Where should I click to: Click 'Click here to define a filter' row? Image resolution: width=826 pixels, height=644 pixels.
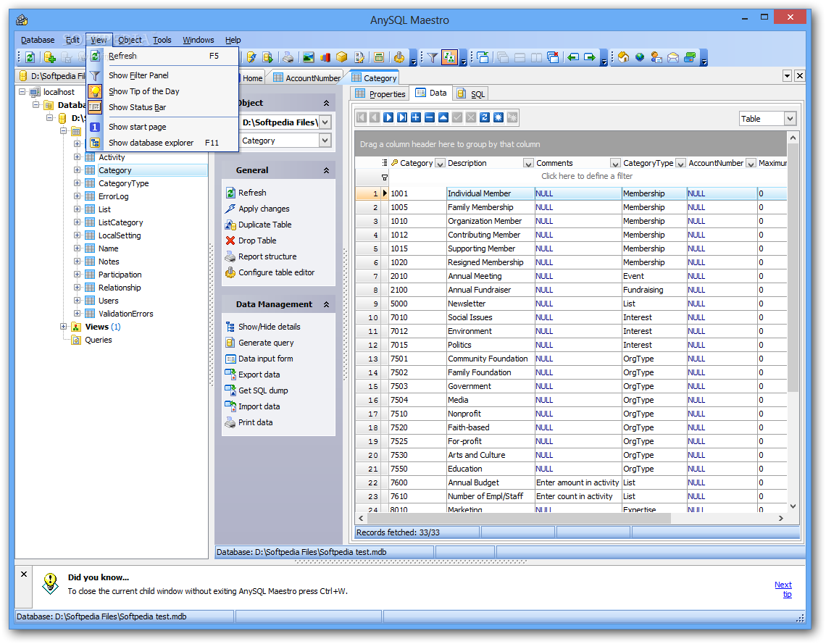(x=586, y=177)
